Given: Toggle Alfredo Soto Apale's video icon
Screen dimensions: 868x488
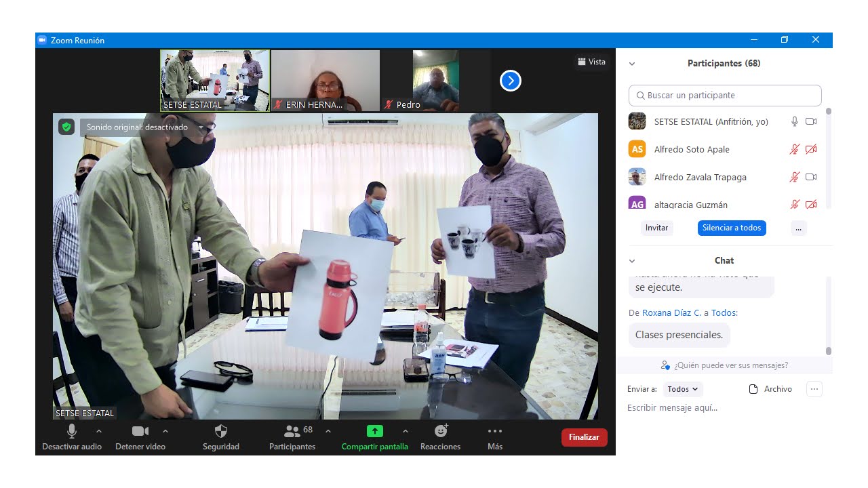Looking at the screenshot, I should [x=811, y=149].
